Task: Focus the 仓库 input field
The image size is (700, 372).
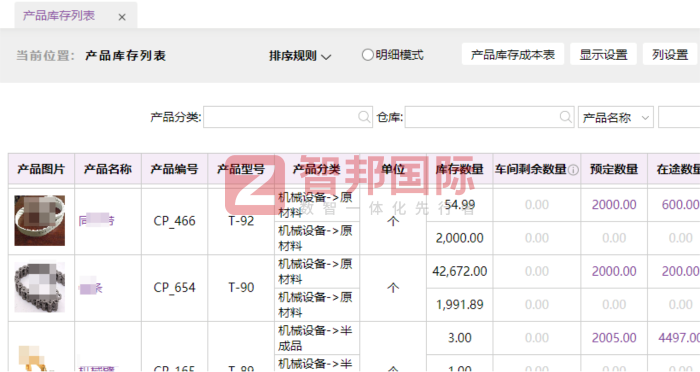Action: tap(489, 117)
